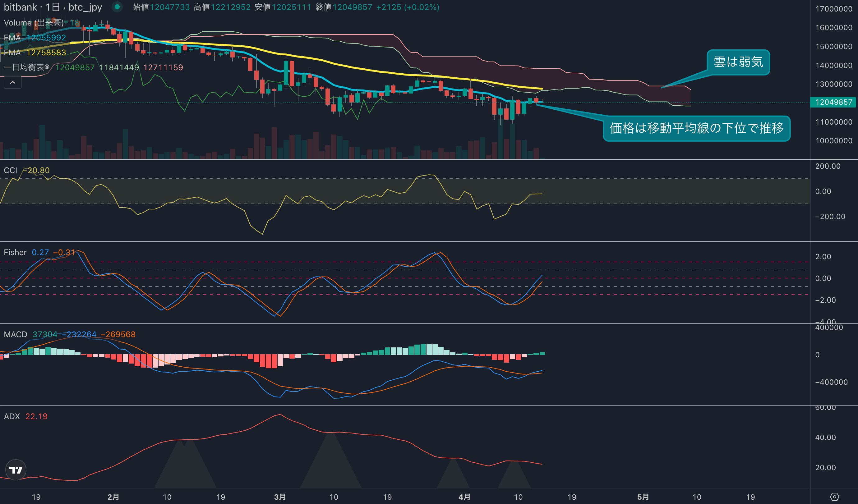Select the yellow EMA 12758583 legend
This screenshot has width=858, height=504.
(35, 53)
